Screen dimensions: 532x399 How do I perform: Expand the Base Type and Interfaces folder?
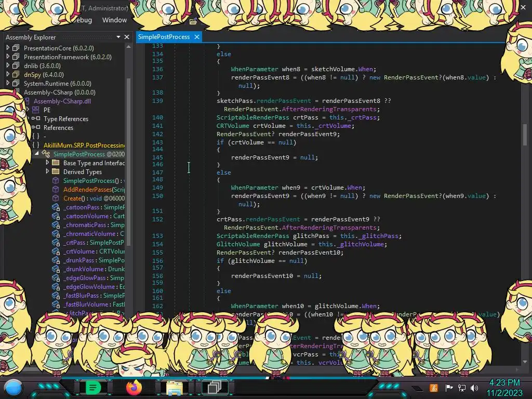point(47,163)
